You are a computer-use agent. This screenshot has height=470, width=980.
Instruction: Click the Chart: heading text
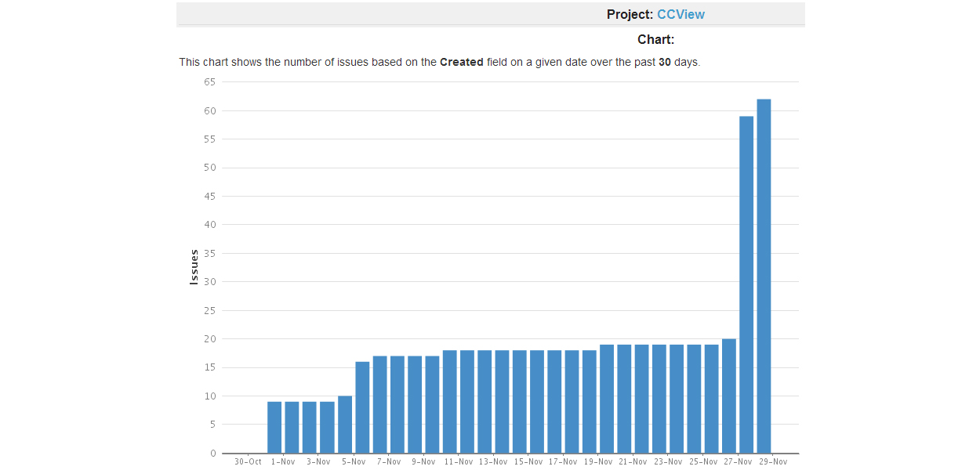pyautogui.click(x=655, y=39)
